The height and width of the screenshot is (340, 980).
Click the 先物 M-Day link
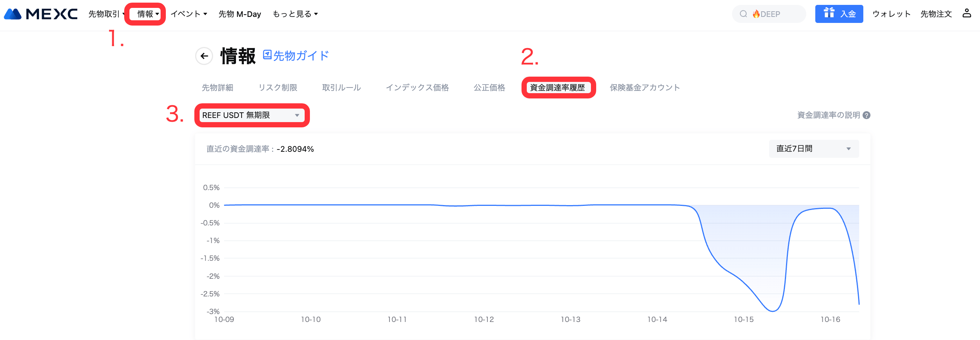(240, 14)
